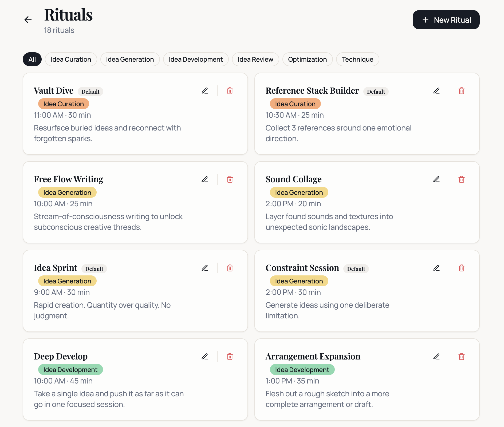Screen dimensions: 504x427
Task: Go back using the left arrow icon
Action: 28,20
